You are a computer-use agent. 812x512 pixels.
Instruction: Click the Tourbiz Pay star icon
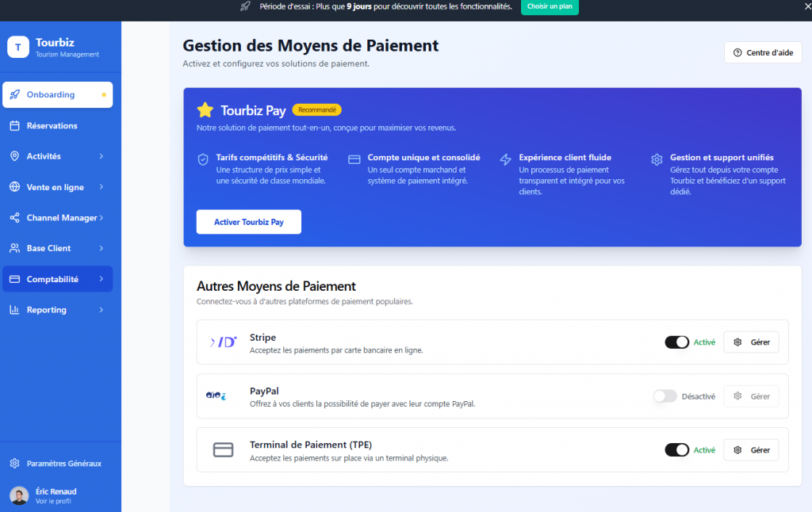tap(205, 110)
